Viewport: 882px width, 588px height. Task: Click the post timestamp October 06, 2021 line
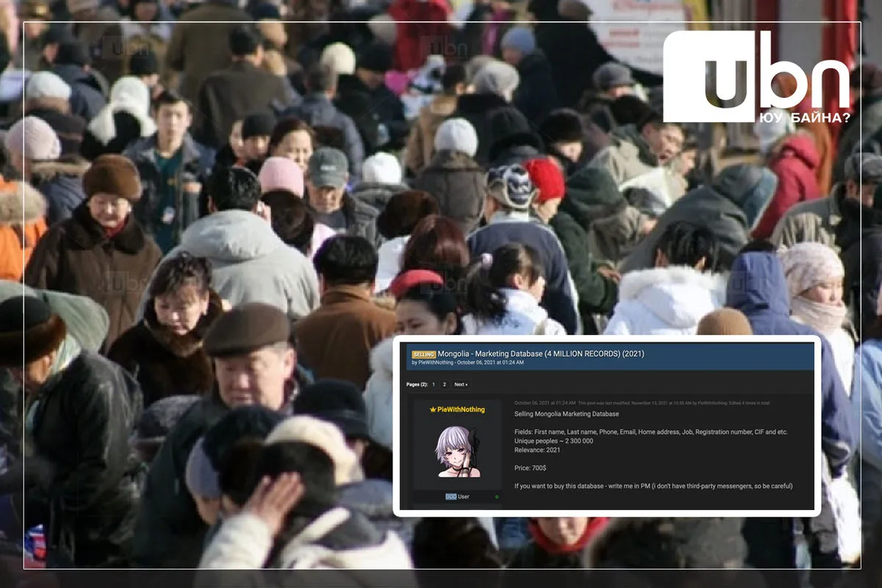tap(642, 403)
